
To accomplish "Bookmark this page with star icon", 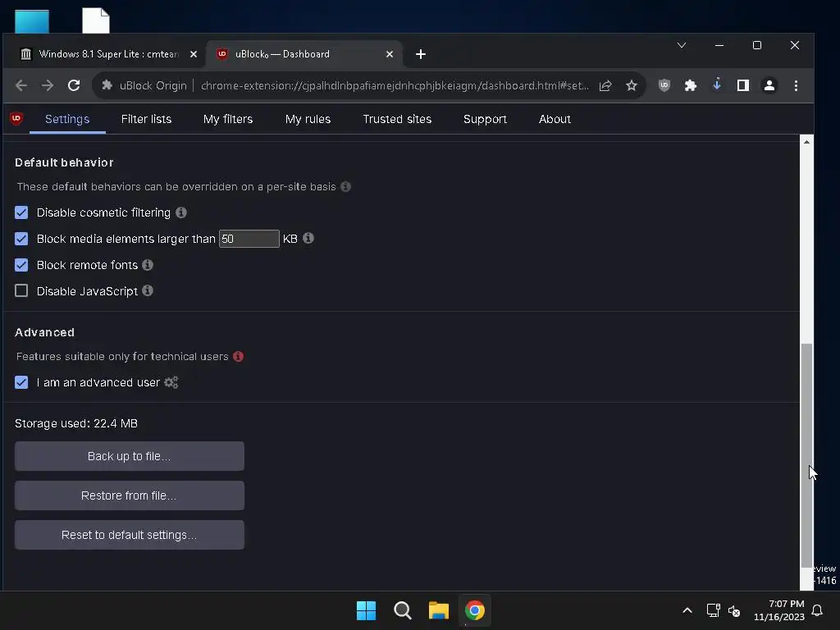I will pos(632,85).
